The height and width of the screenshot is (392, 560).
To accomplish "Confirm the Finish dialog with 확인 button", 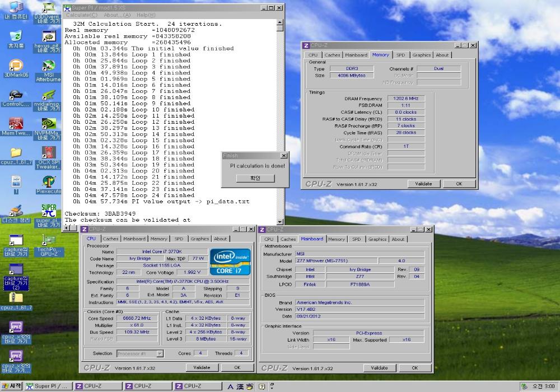I will point(255,178).
